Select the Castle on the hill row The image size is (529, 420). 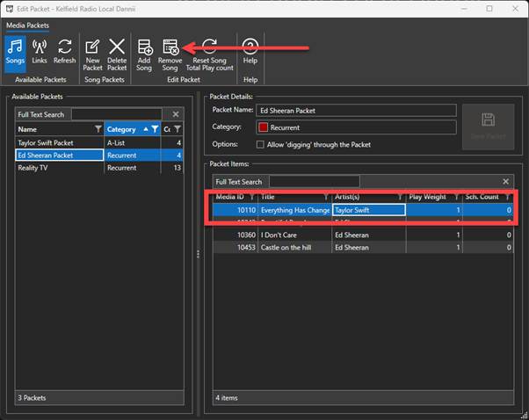(x=363, y=247)
